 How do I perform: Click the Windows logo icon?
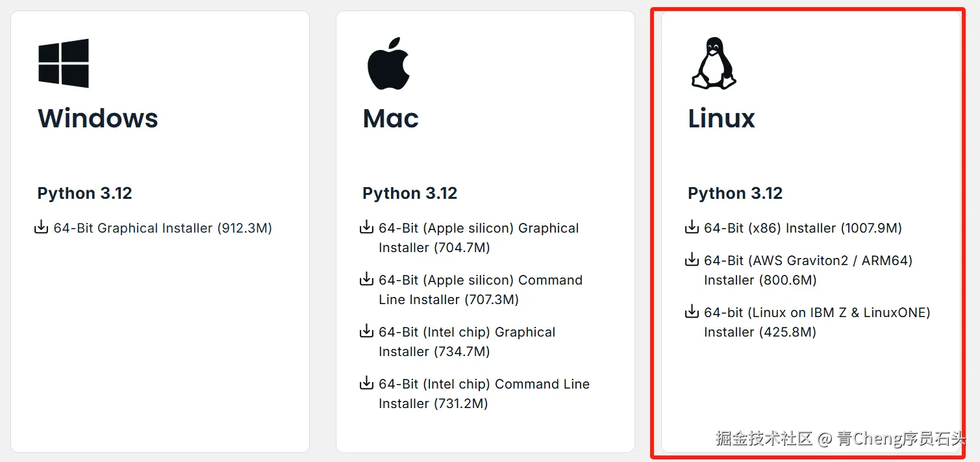coord(64,63)
